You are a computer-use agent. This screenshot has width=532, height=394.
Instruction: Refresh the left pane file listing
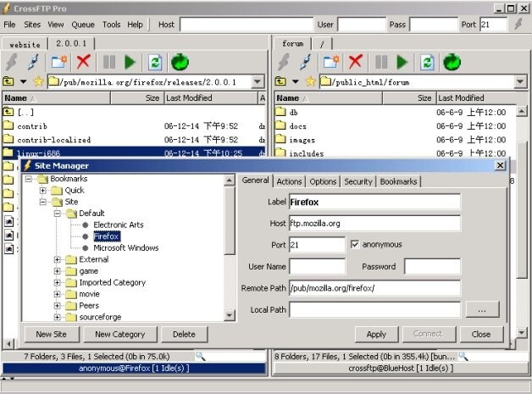[x=155, y=63]
